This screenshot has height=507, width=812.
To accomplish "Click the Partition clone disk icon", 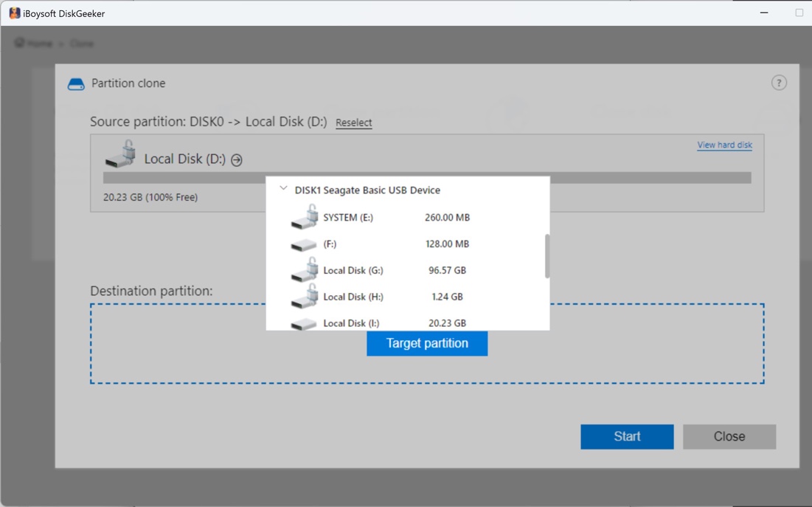I will pyautogui.click(x=76, y=84).
